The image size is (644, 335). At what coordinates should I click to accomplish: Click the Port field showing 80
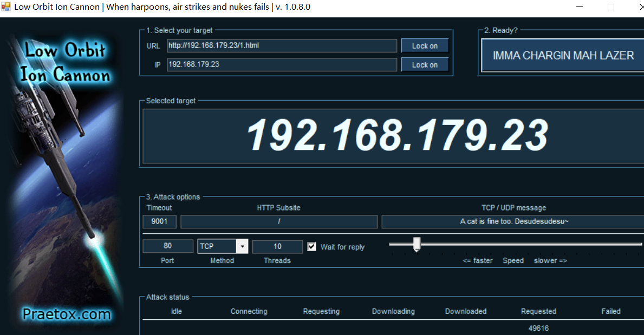point(167,246)
